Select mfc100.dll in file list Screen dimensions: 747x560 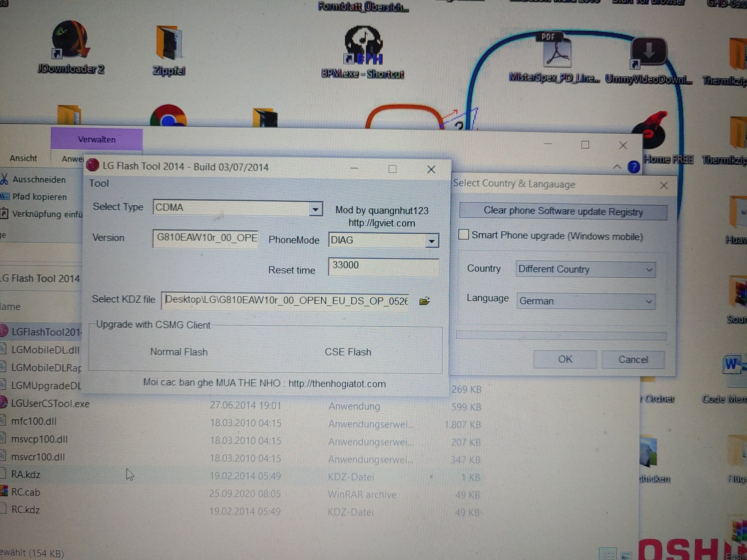(34, 421)
